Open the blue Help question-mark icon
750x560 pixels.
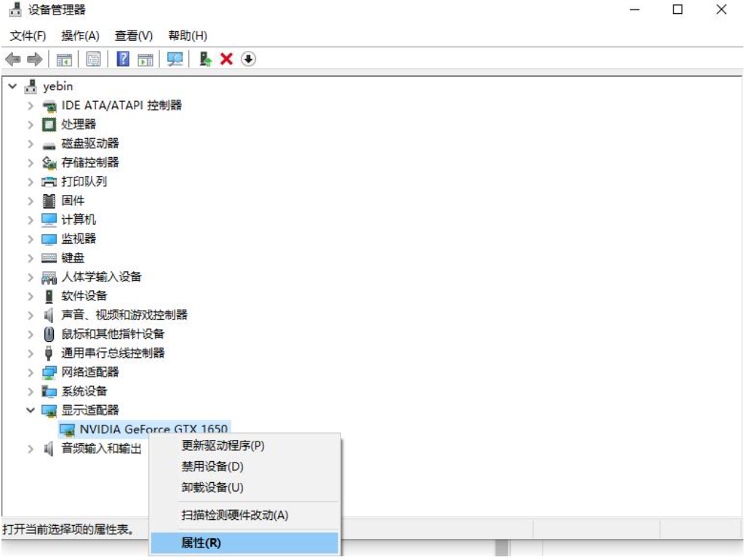(x=123, y=60)
